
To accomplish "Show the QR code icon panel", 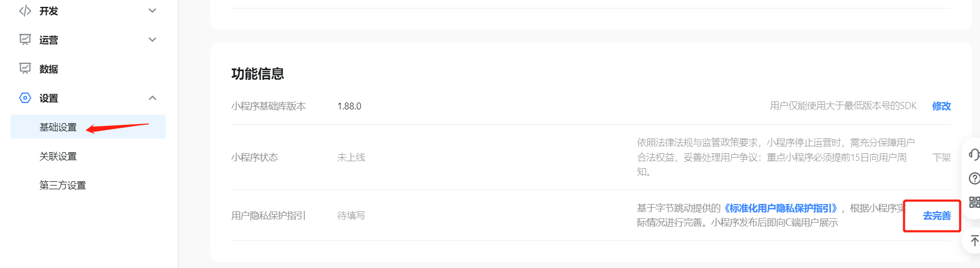I will point(974,202).
